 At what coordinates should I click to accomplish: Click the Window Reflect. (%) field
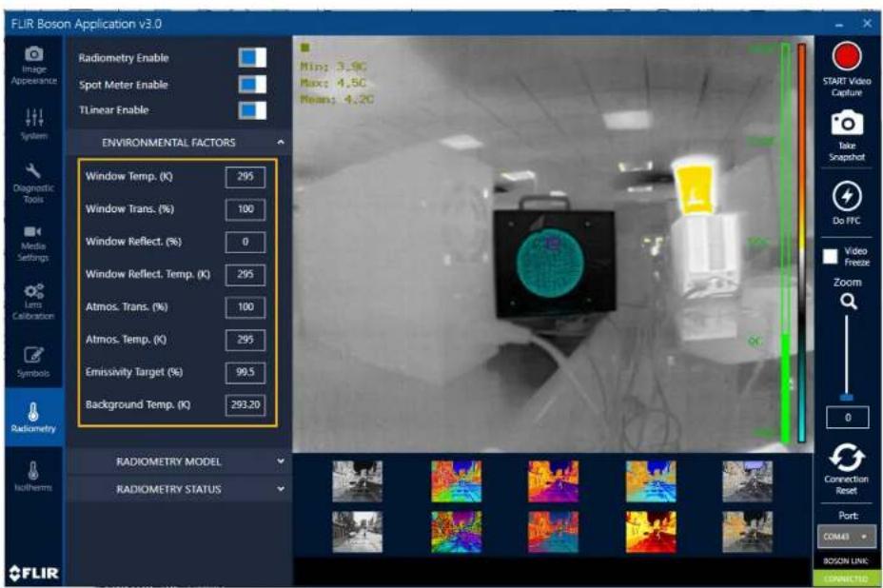pyautogui.click(x=245, y=243)
